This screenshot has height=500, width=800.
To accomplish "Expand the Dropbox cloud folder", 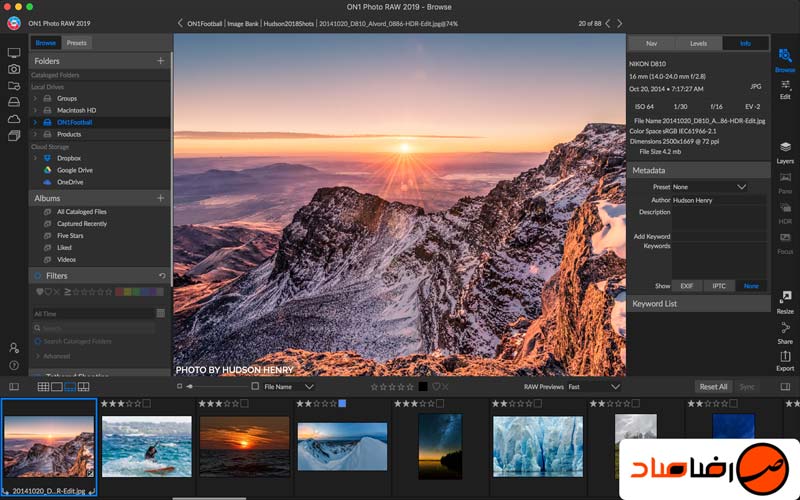I will (x=35, y=158).
